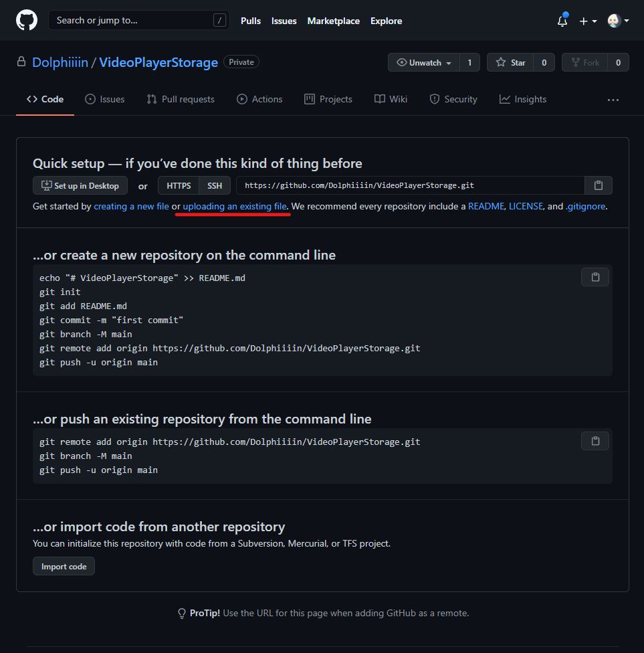Open the README link

(x=486, y=206)
